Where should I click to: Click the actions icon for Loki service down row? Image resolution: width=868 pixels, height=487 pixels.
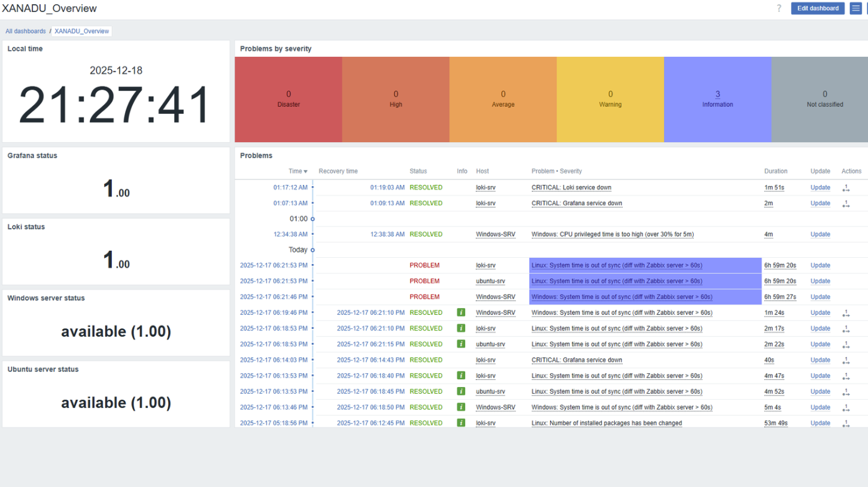click(x=846, y=188)
